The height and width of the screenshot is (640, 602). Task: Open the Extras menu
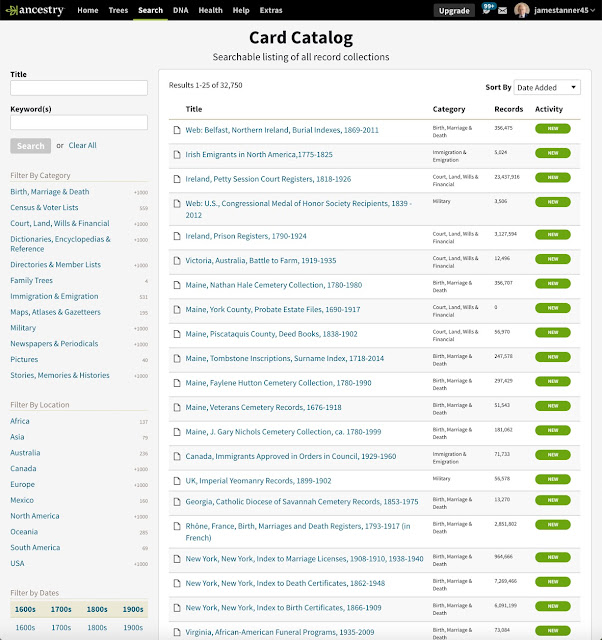click(x=271, y=10)
